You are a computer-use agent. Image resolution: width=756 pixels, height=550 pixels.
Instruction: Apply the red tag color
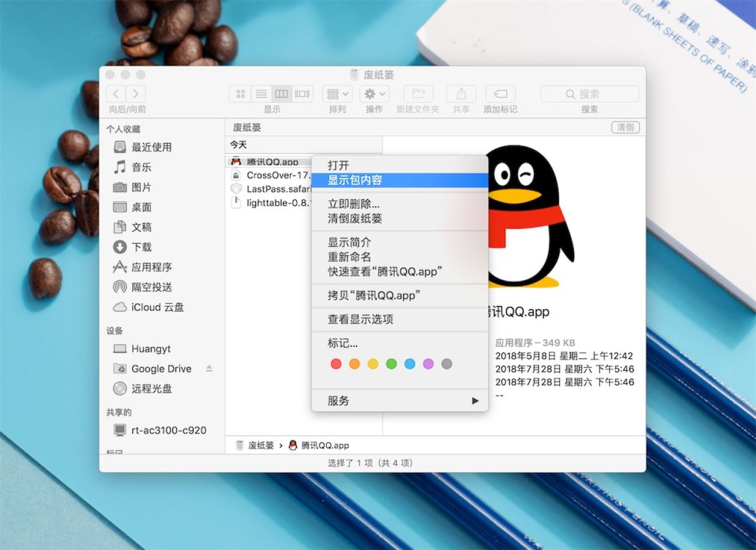pos(336,364)
